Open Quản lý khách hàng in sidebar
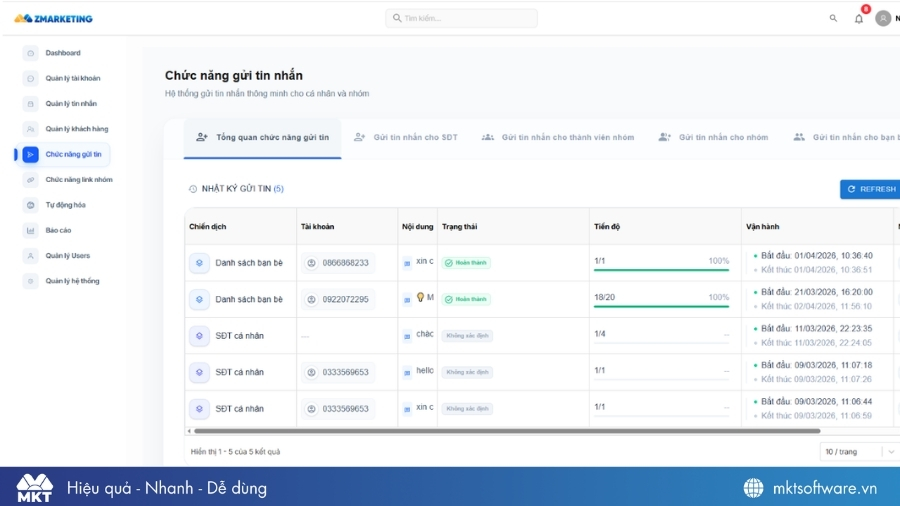900x506 pixels. (76, 129)
